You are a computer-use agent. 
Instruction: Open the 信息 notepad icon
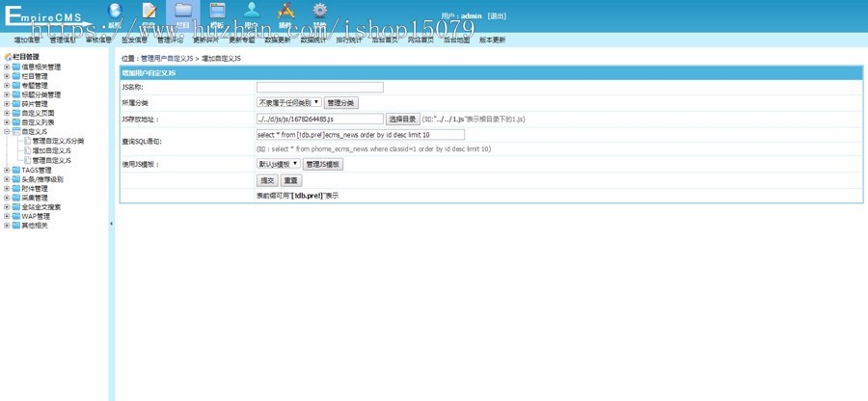[149, 11]
